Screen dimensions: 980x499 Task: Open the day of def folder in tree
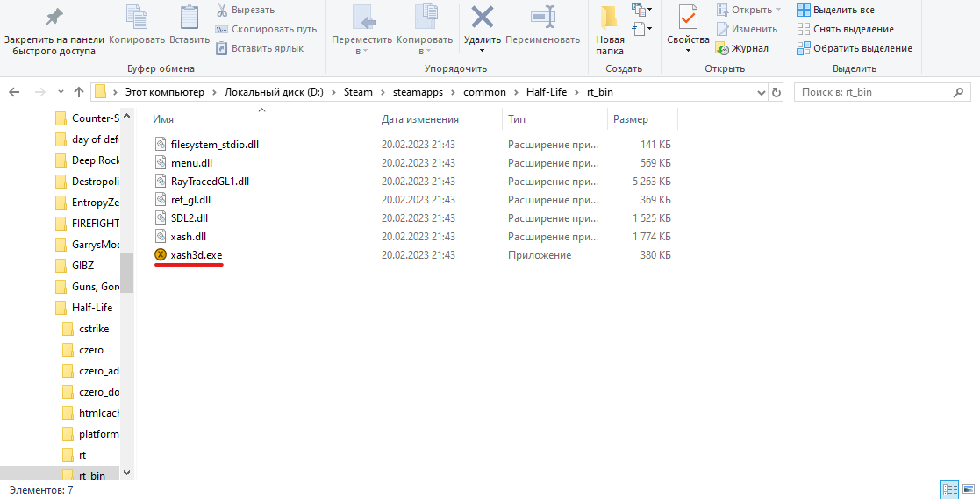pyautogui.click(x=88, y=139)
